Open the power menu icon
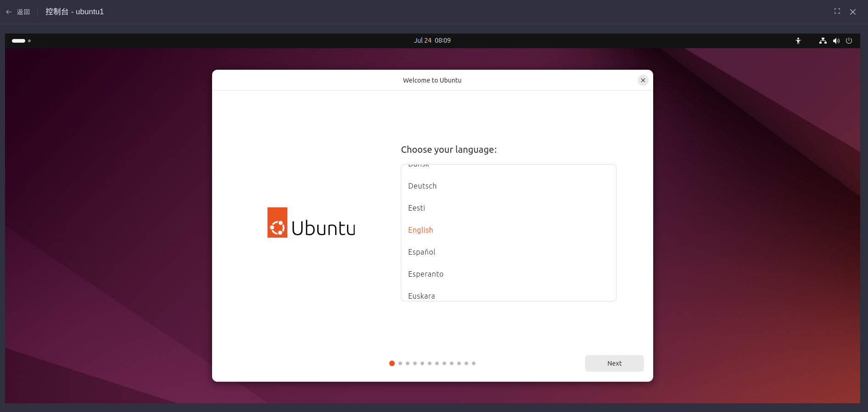 click(x=849, y=41)
